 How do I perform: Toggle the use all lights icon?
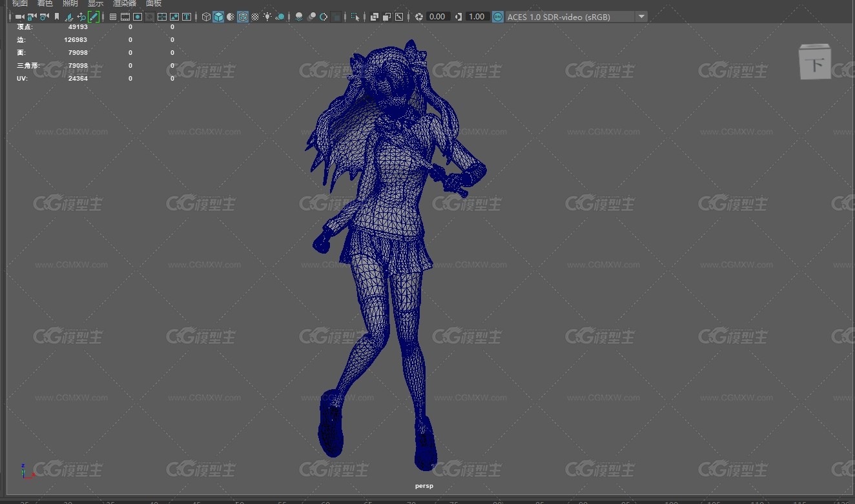(267, 17)
